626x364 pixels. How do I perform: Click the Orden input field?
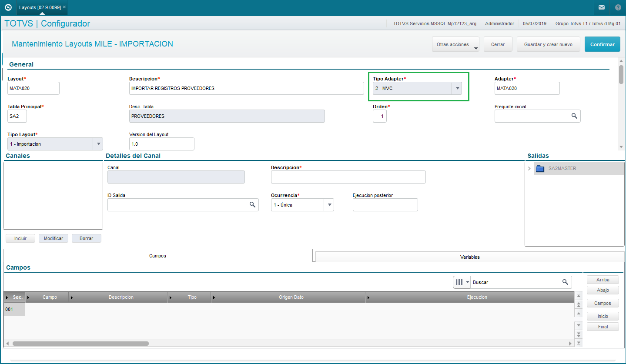click(380, 116)
